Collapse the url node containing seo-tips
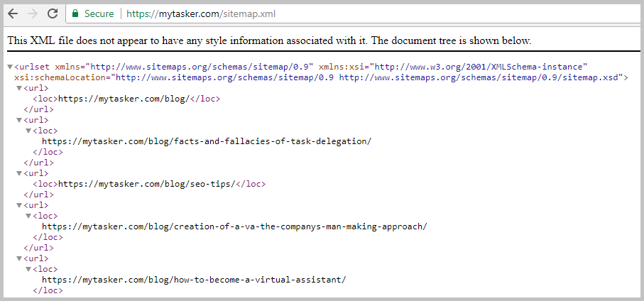644x301 pixels. [x=19, y=173]
